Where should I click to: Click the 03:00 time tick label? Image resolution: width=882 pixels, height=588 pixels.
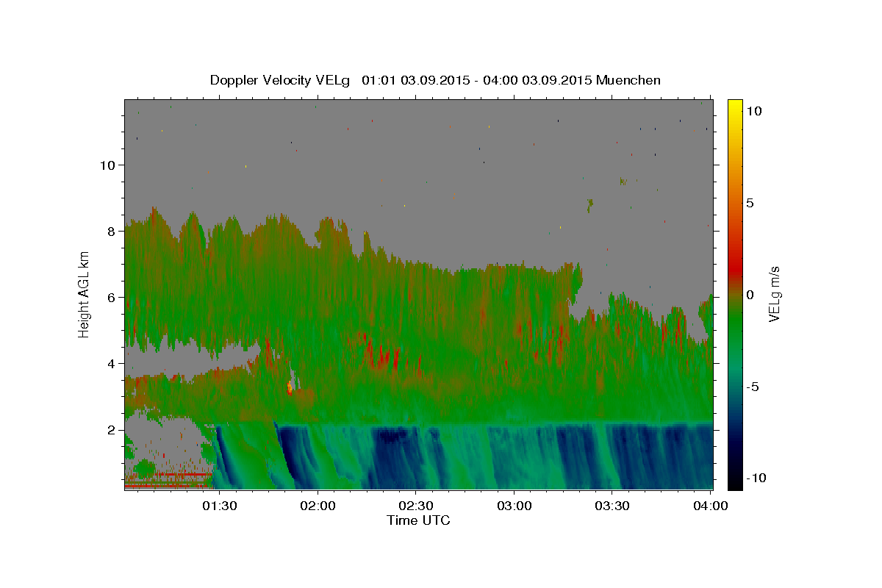(514, 506)
